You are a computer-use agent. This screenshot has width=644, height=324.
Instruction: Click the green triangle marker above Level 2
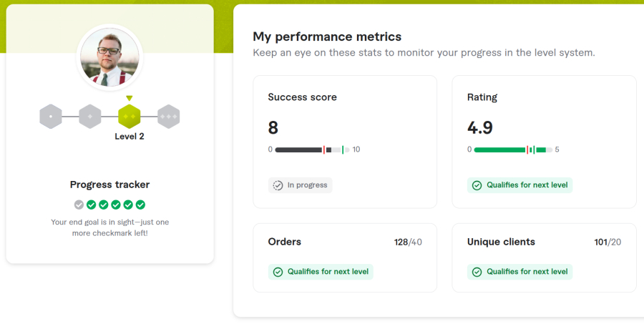(x=130, y=99)
